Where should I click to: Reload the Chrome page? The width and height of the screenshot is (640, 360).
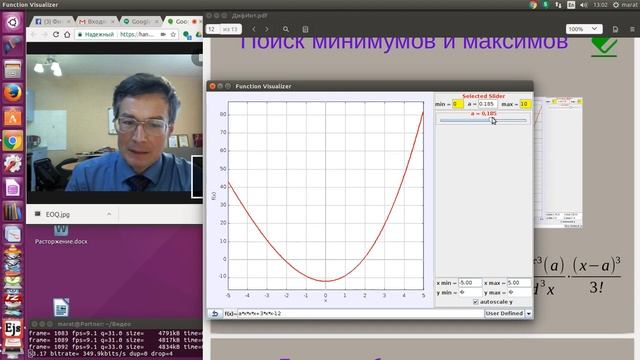(56, 35)
